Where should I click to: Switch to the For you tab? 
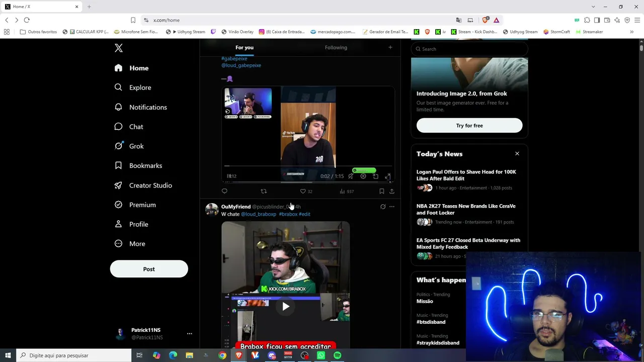(x=245, y=47)
